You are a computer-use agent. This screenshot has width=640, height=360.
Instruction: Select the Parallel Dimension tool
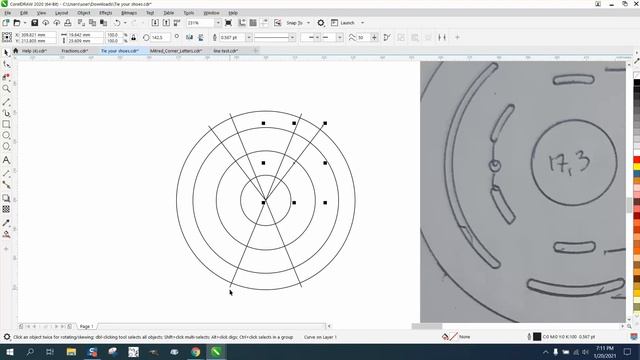coord(6,173)
